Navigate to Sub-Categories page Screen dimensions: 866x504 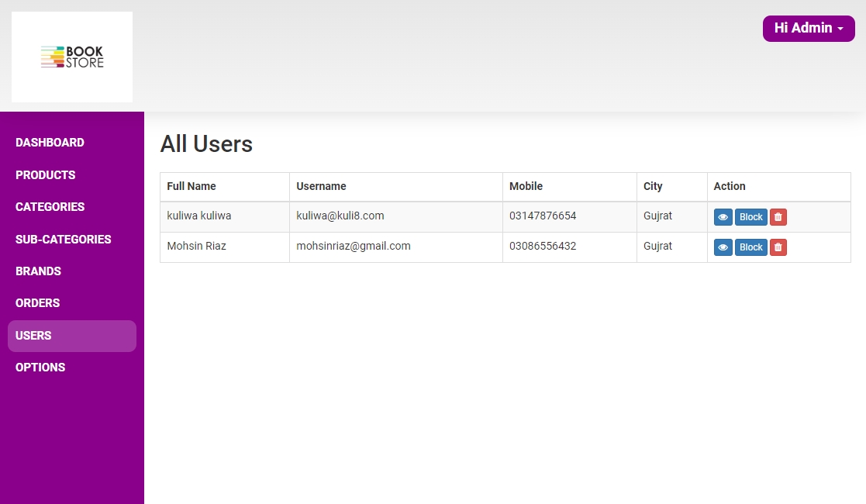tap(64, 240)
